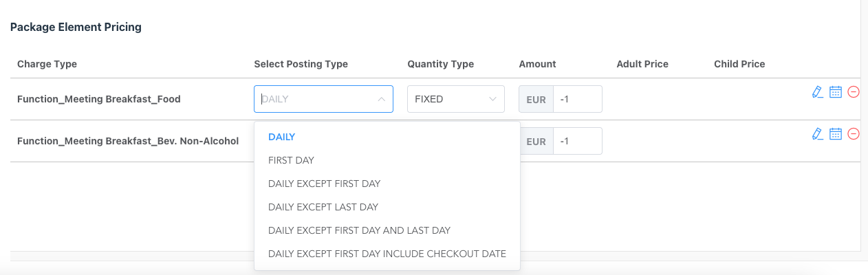The image size is (868, 275).
Task: Click the Select Posting Type column header
Action: click(301, 64)
